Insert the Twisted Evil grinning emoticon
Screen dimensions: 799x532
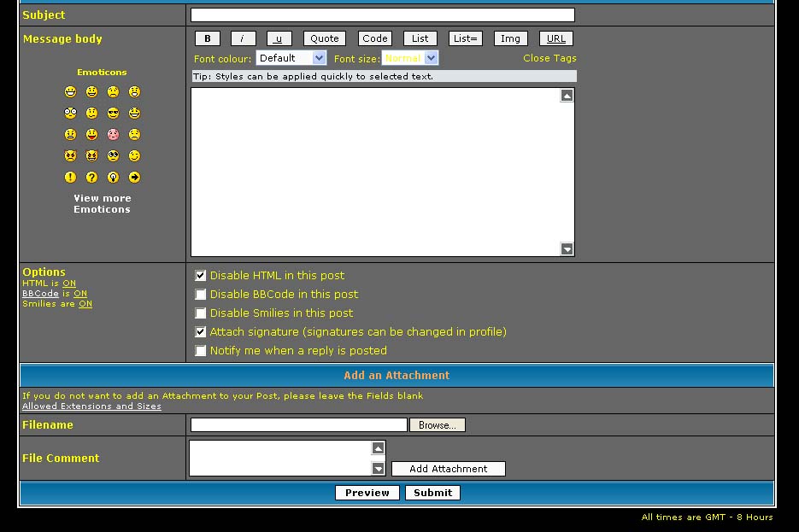tap(91, 155)
